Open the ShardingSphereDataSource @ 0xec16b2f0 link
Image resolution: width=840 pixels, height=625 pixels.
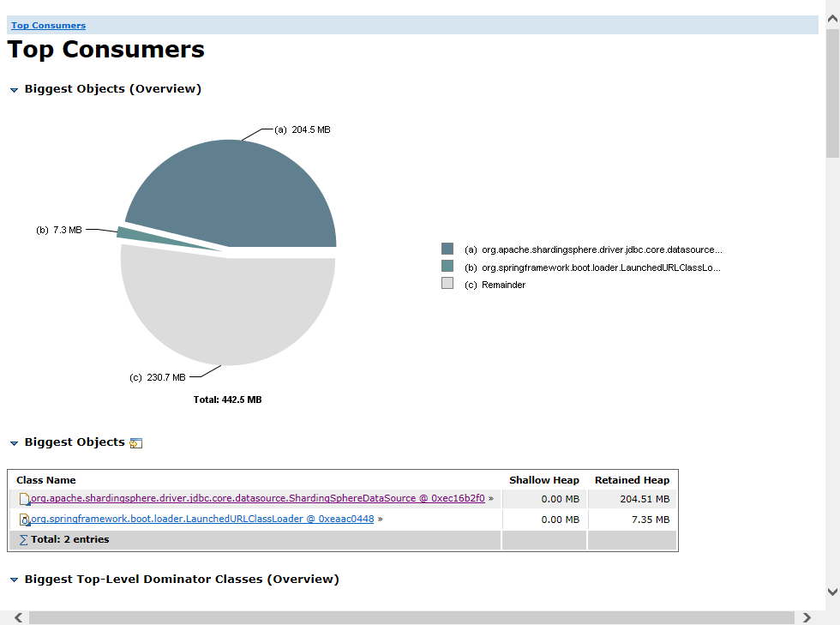pos(257,498)
